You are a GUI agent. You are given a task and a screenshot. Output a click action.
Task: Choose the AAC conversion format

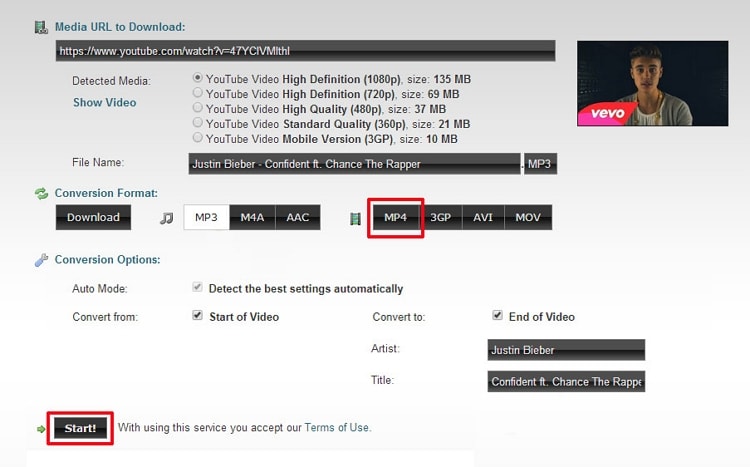pos(298,217)
